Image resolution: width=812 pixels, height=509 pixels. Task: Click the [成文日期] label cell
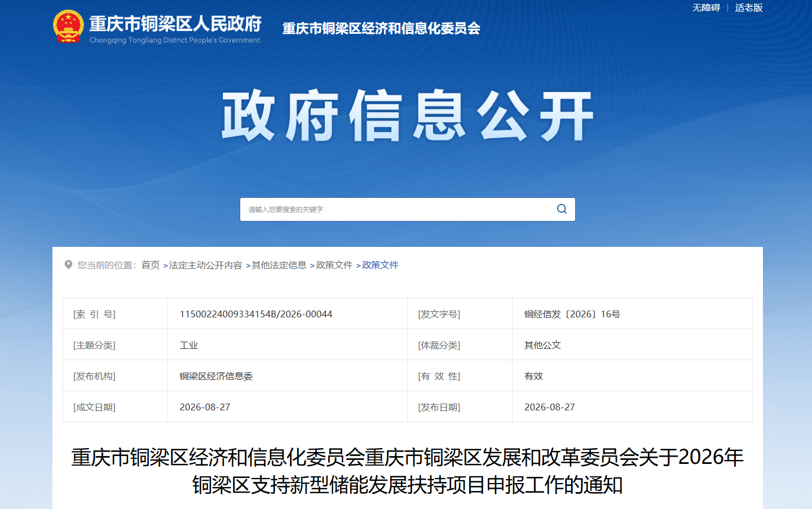pos(115,407)
